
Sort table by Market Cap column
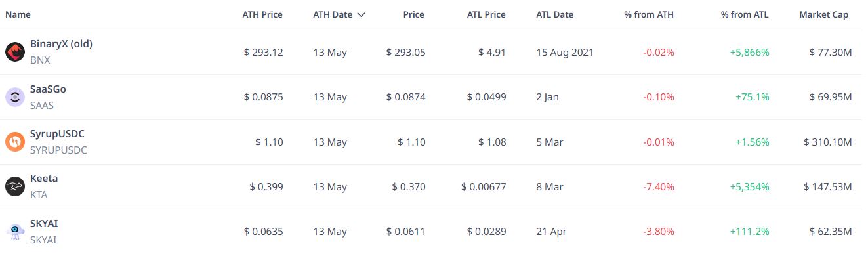point(824,14)
